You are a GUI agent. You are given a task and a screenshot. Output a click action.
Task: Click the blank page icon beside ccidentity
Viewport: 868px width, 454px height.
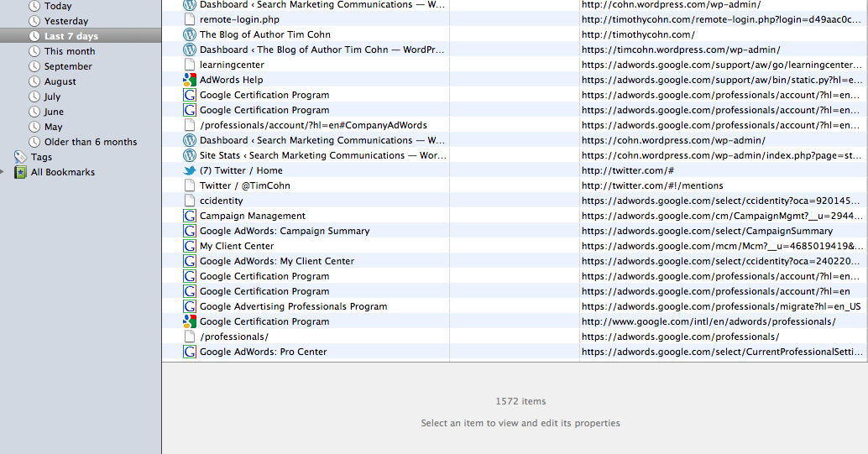pos(190,201)
